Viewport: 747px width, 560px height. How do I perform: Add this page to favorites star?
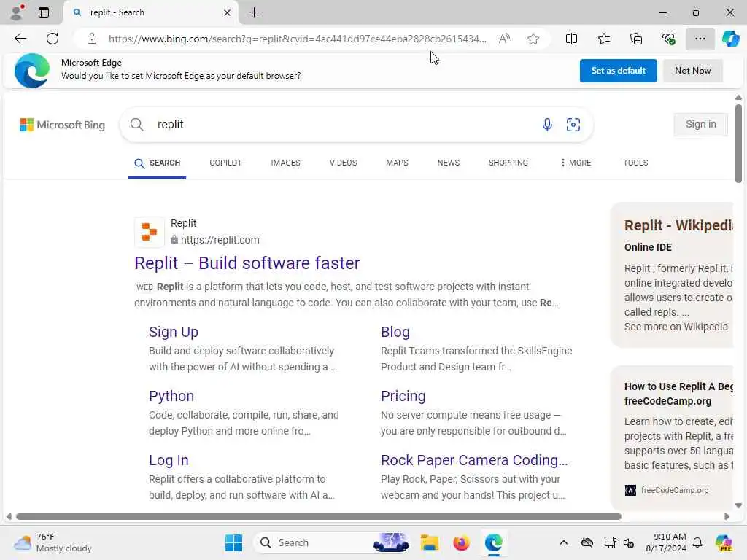click(533, 39)
